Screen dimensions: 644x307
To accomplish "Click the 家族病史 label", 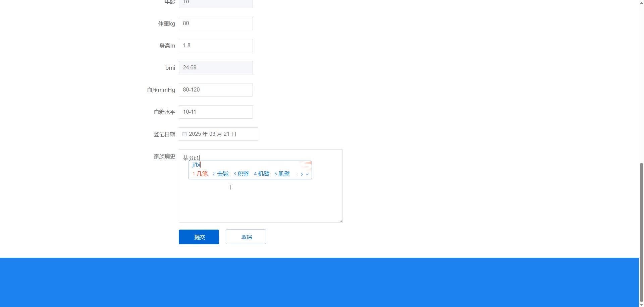I will pyautogui.click(x=164, y=157).
